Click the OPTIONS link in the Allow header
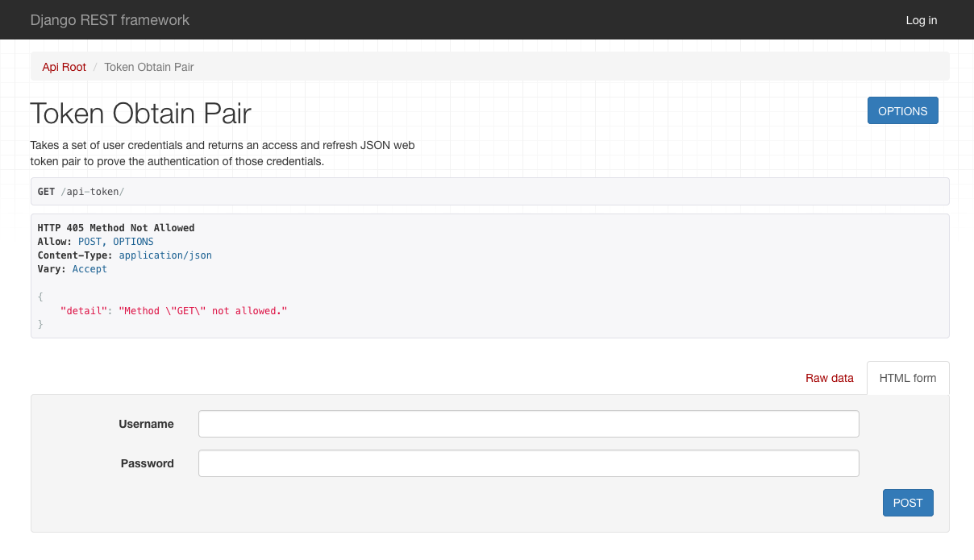Screen dimensions: 974x560 133,241
